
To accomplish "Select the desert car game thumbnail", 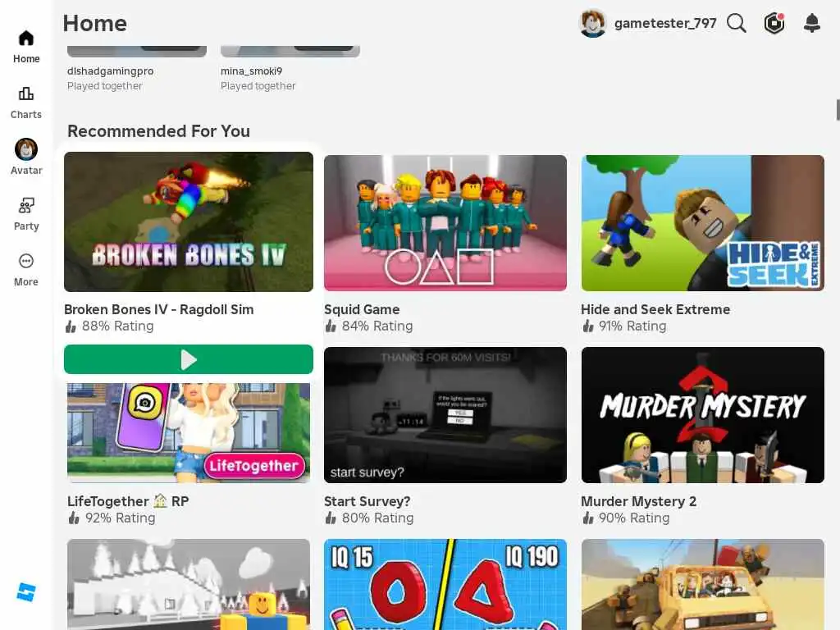I will (702, 584).
